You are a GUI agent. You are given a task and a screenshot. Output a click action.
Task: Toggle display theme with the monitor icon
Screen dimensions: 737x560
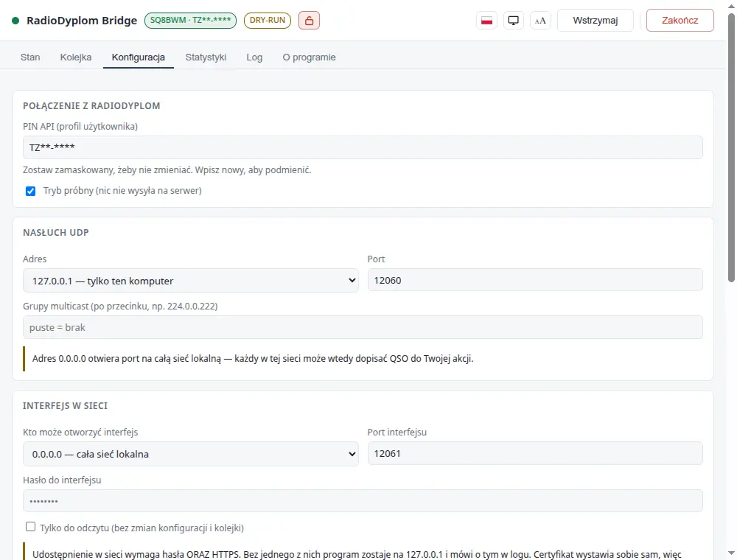coord(513,21)
